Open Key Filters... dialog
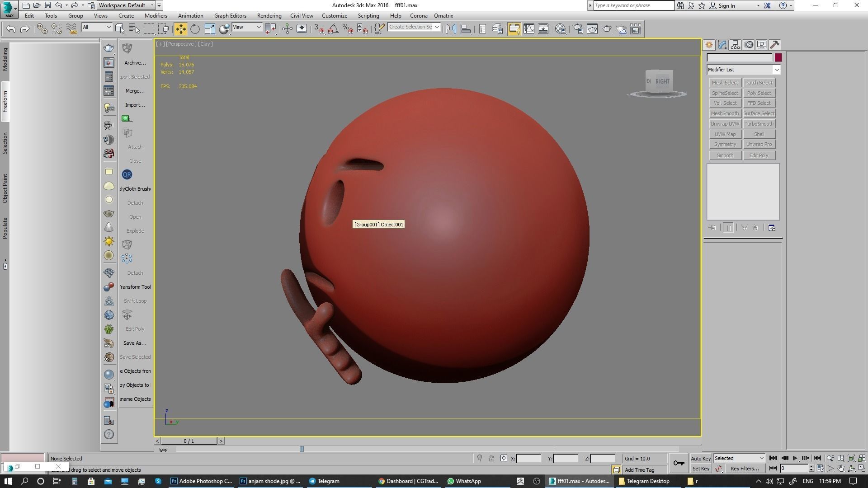 pos(745,469)
